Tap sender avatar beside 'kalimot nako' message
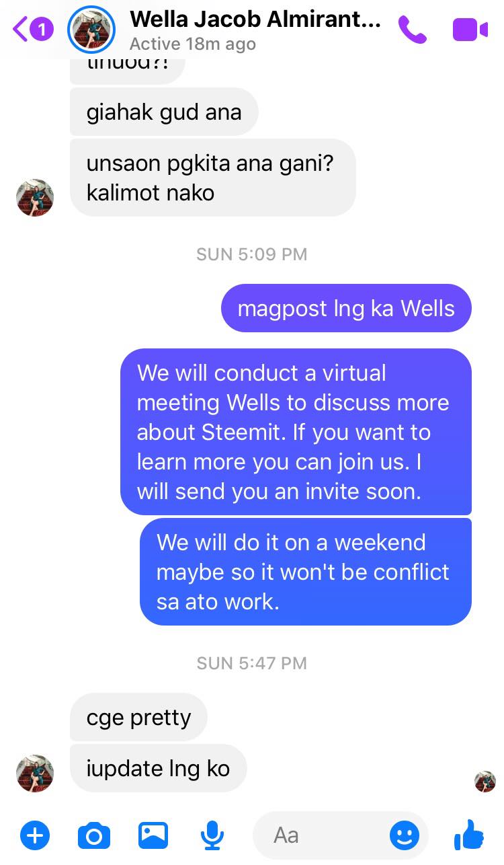504x865 pixels. pos(35,198)
